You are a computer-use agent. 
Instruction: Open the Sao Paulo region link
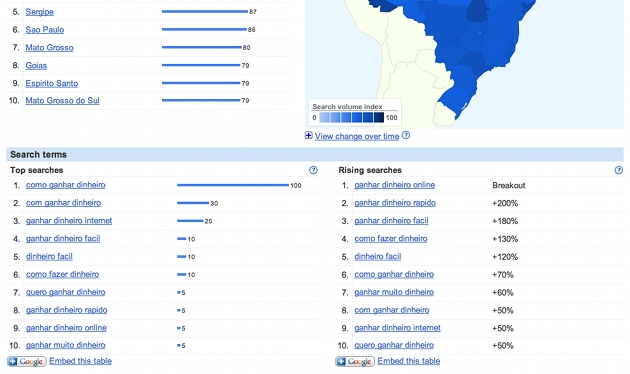[45, 30]
